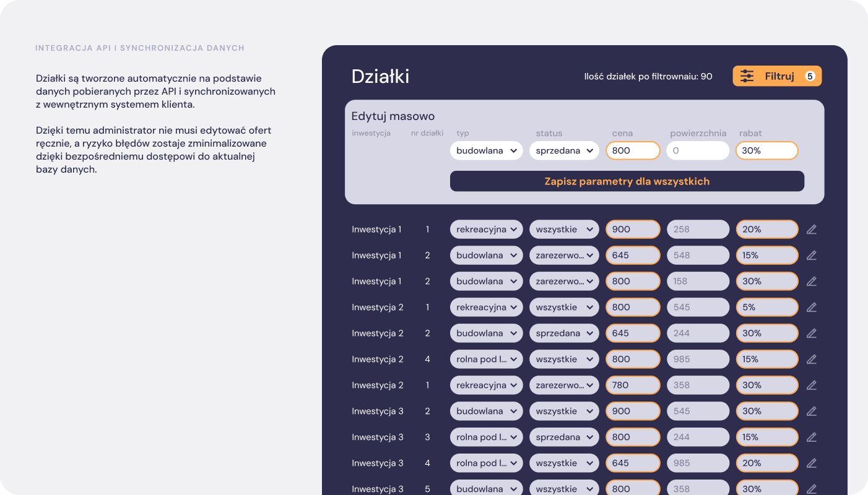Select the 5% discount field
868x495 pixels.
766,308
